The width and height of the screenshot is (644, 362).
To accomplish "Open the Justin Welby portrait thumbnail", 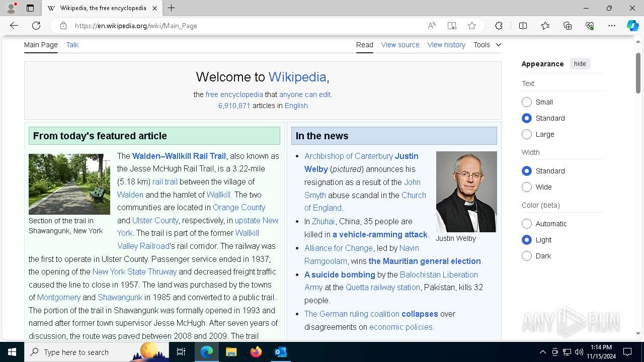I will pyautogui.click(x=466, y=192).
